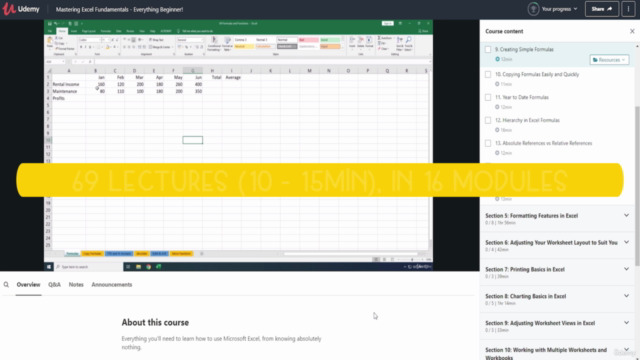
Task: Click the Excel zoom slider
Action: (x=412, y=260)
